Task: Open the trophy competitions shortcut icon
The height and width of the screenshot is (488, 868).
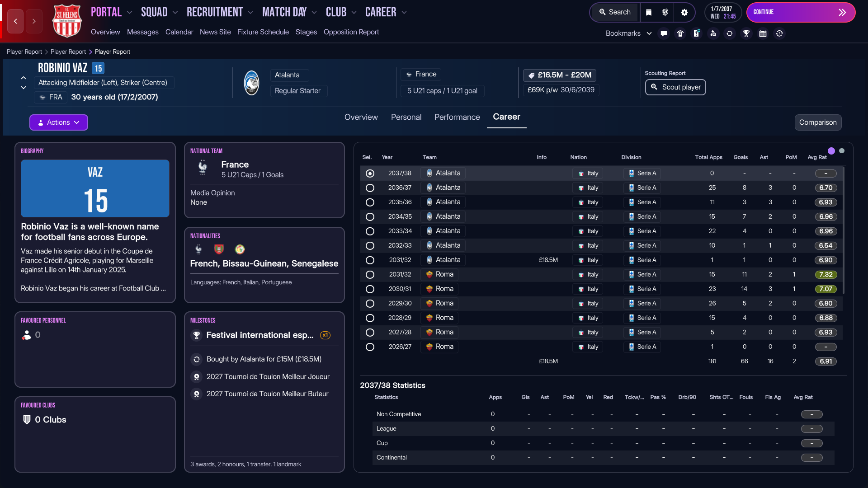Action: tap(746, 33)
